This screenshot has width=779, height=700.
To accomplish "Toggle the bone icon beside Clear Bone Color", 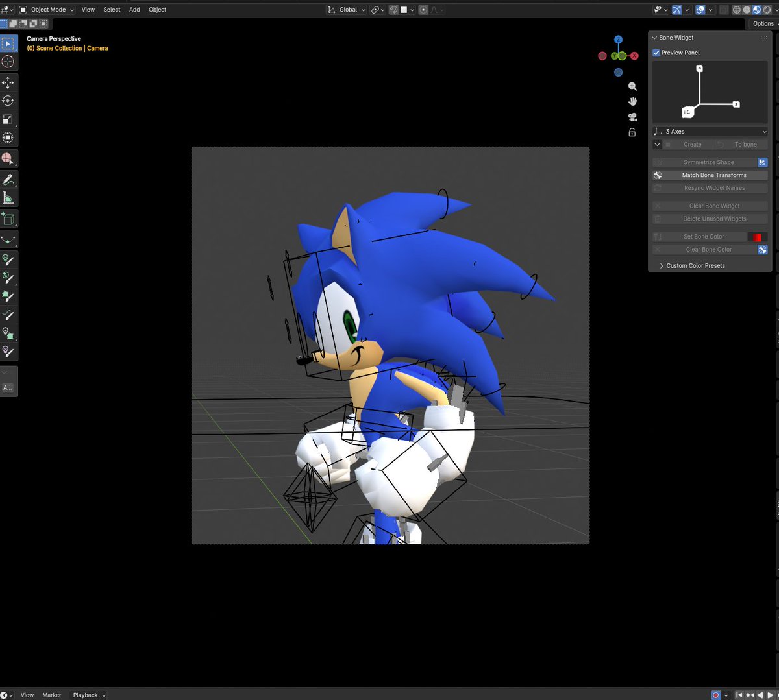I will coord(762,250).
